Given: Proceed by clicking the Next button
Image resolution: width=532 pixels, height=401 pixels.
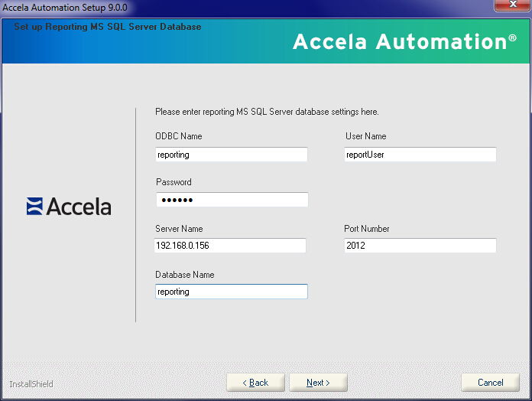Looking at the screenshot, I should [x=318, y=383].
